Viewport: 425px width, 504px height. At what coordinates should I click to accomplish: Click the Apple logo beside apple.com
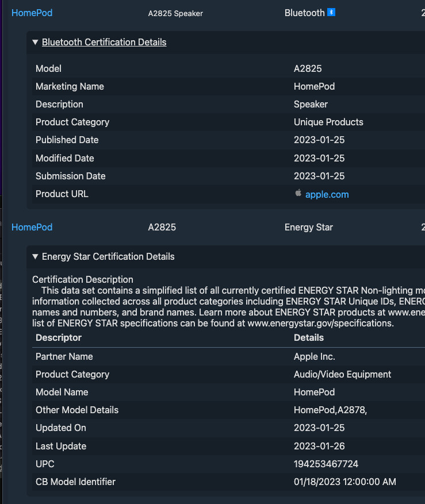(298, 193)
